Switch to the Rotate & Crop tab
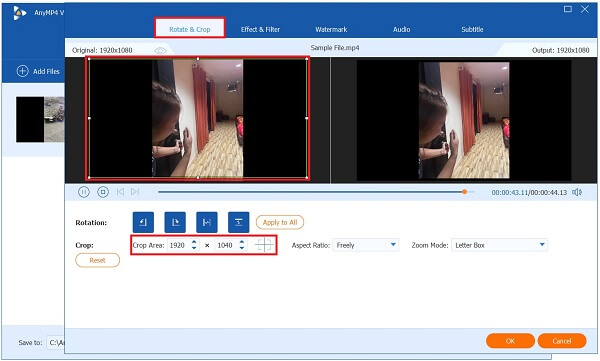 point(189,29)
